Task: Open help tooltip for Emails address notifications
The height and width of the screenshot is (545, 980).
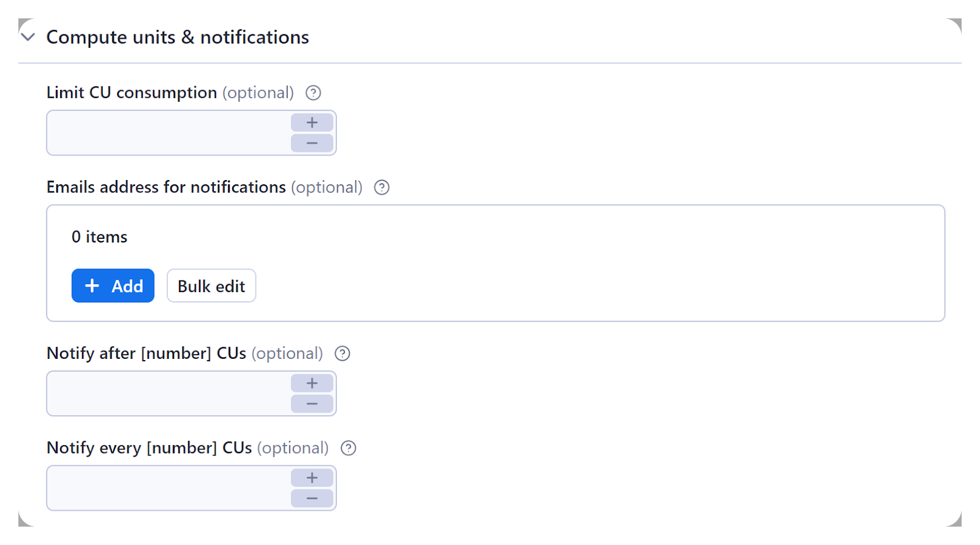Action: tap(382, 187)
